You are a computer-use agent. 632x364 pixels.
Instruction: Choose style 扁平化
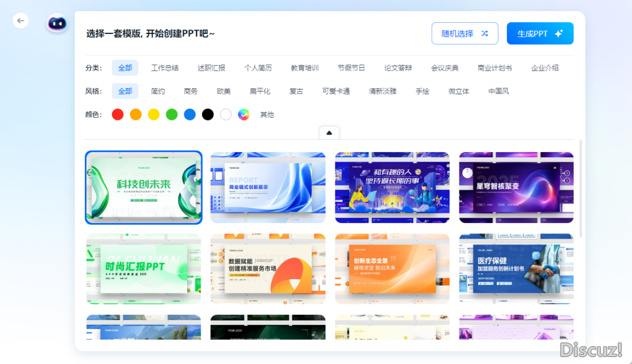point(260,91)
